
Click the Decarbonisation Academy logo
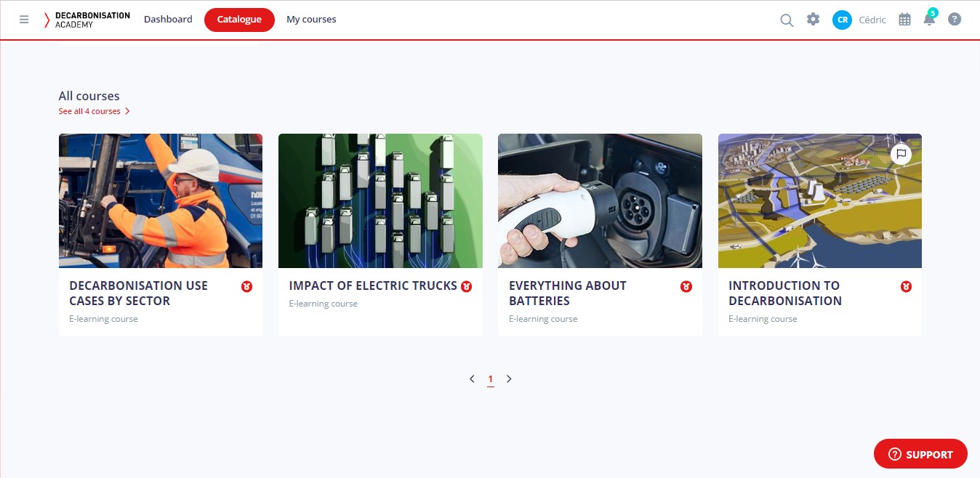click(87, 20)
